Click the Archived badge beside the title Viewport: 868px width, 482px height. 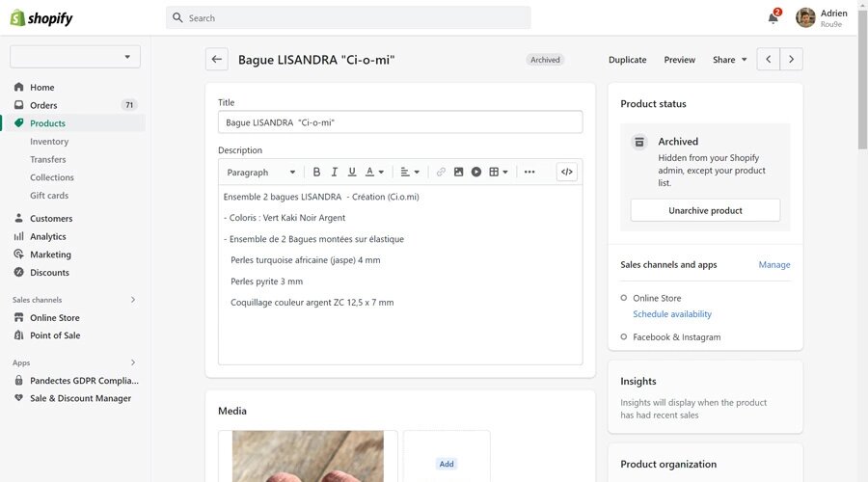tap(545, 60)
